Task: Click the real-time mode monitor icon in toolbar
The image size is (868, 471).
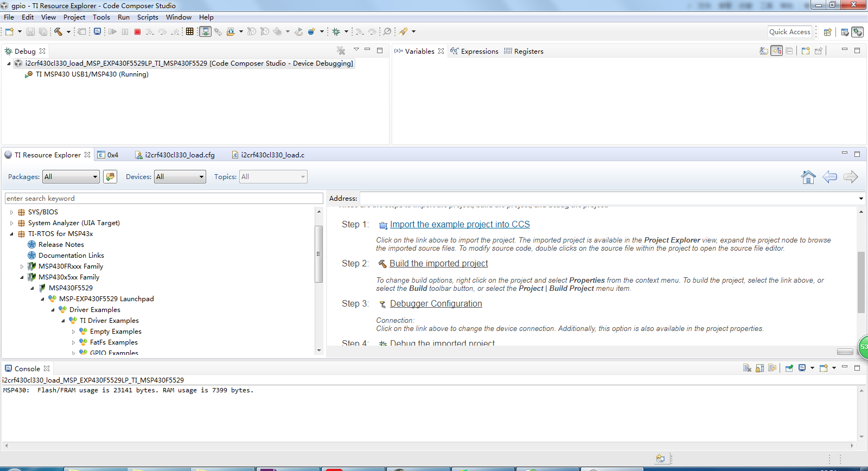Action: point(97,31)
